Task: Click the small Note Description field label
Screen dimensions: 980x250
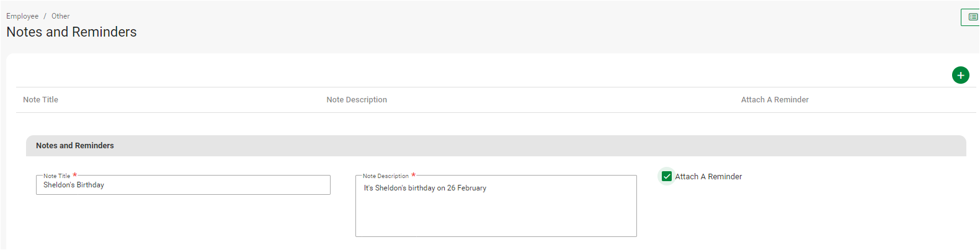Action: point(385,176)
